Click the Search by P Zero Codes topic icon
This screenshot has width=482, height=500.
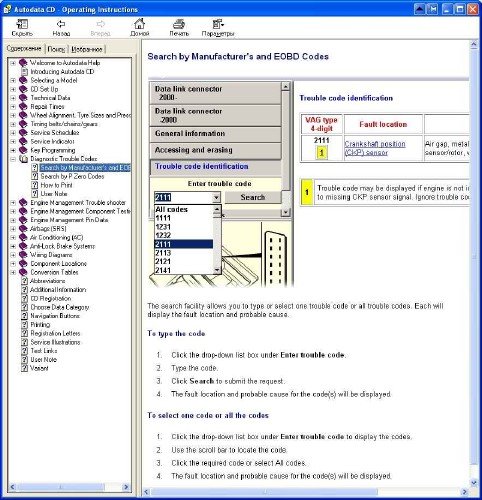[34, 176]
